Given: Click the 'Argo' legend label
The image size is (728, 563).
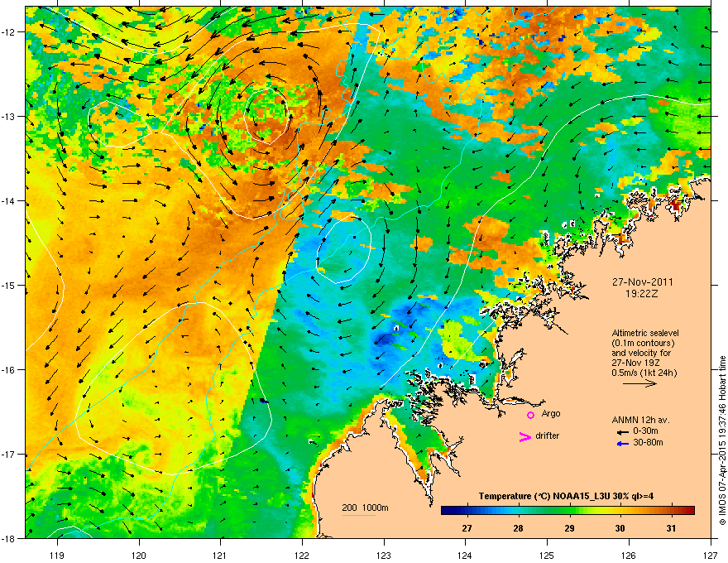Looking at the screenshot, I should point(551,413).
